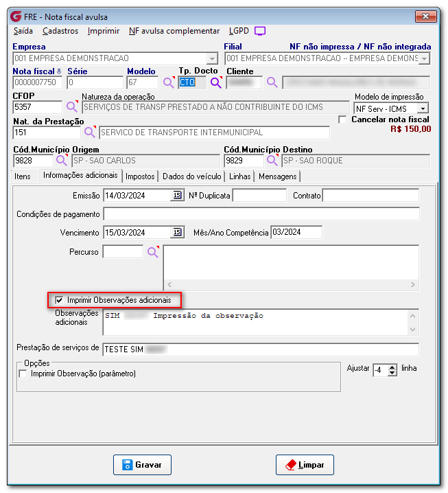Click the LGPD monitor icon
Screen dimensions: 448x493
[260, 31]
